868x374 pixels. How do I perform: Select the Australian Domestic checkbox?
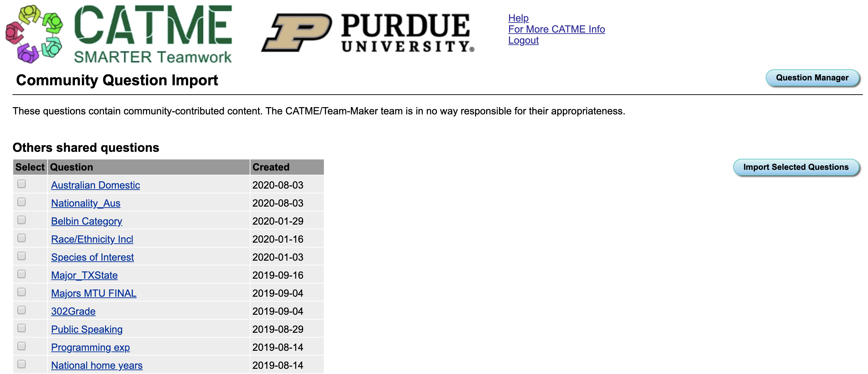[22, 184]
